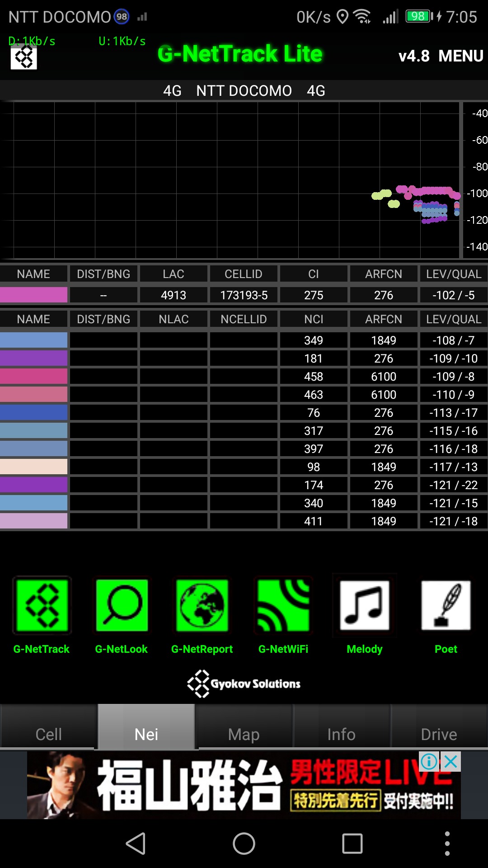Open the navigation bar overflow dots
Screen dimensions: 488x868
(x=447, y=844)
